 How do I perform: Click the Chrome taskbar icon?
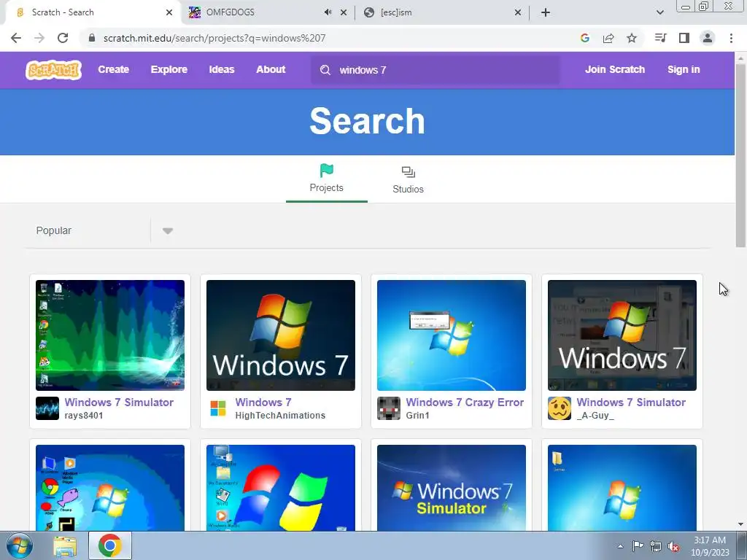point(110,545)
